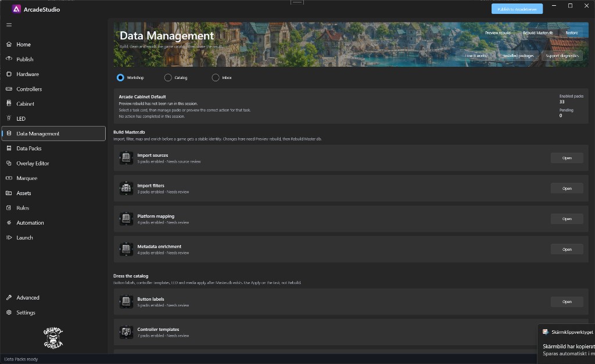This screenshot has height=364, width=595.
Task: Select the Inbox radio button
Action: coord(216,77)
